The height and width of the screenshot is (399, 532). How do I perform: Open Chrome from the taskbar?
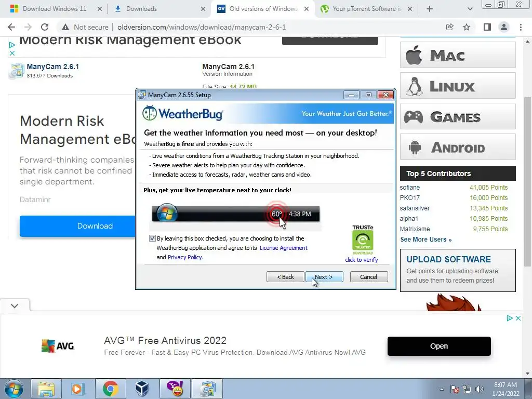point(111,389)
